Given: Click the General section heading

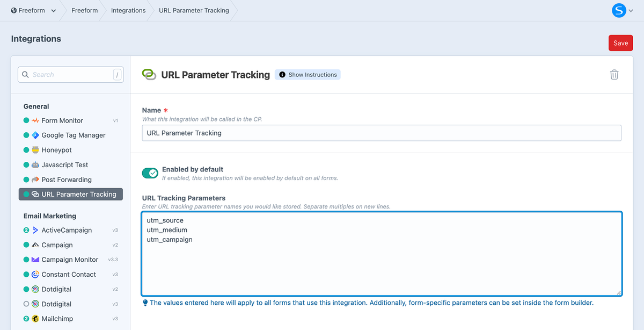Looking at the screenshot, I should (x=36, y=106).
